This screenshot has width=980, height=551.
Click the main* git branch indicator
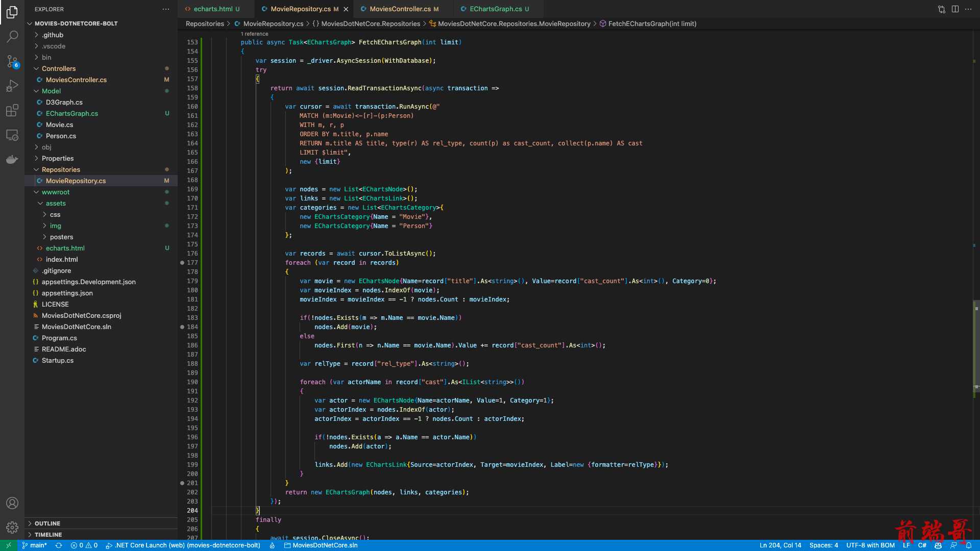coord(34,545)
